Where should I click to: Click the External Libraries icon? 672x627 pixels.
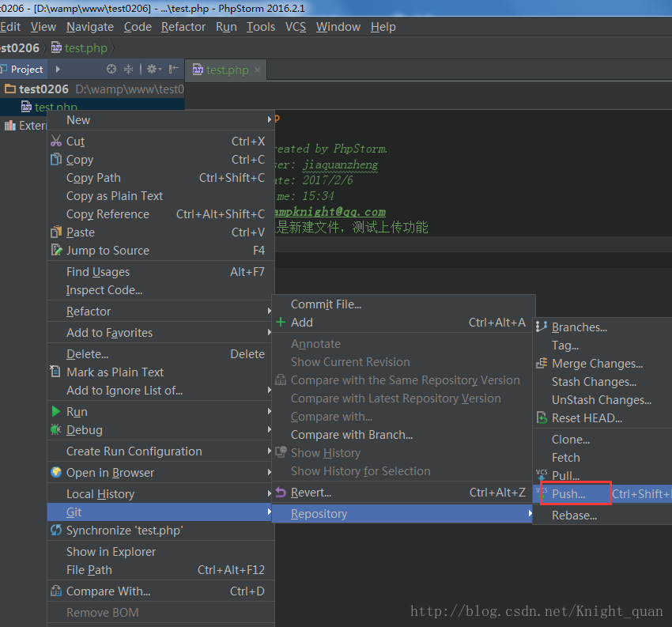(x=9, y=125)
